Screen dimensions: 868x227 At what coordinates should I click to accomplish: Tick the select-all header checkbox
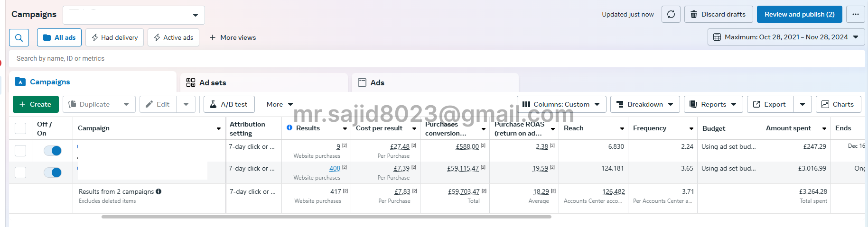20,128
